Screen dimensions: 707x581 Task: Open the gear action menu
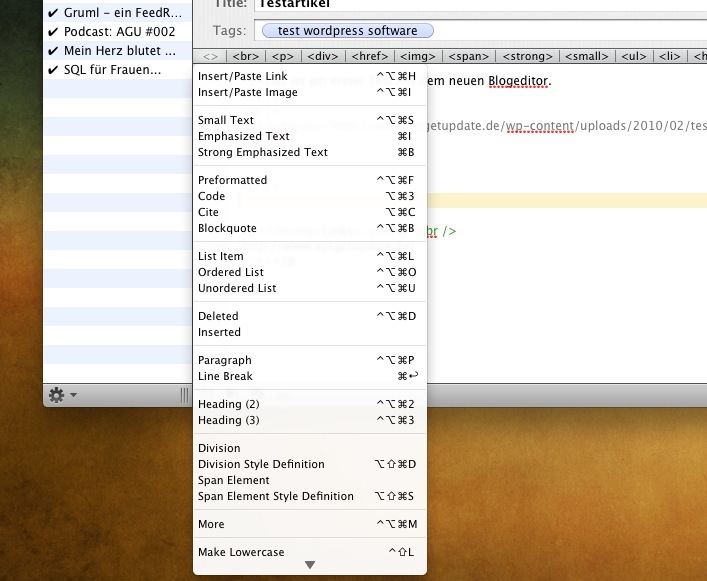pyautogui.click(x=62, y=395)
